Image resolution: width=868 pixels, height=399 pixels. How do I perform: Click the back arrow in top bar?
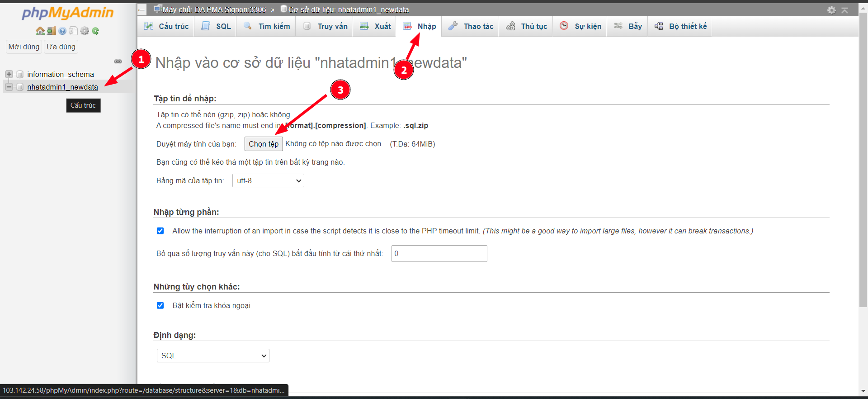click(x=142, y=9)
